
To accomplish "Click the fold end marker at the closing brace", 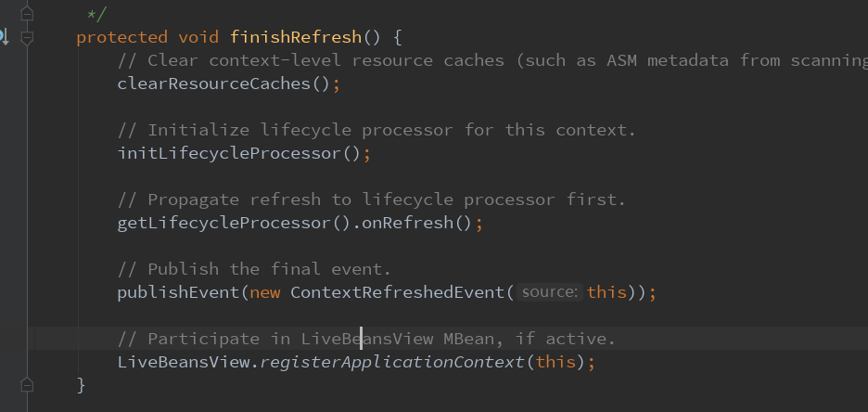I will coord(26,384).
